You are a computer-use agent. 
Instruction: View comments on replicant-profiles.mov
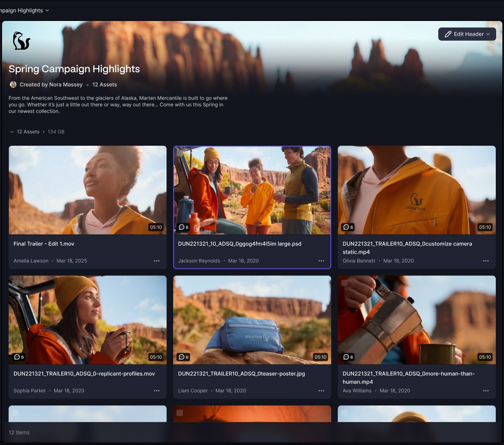tap(19, 357)
